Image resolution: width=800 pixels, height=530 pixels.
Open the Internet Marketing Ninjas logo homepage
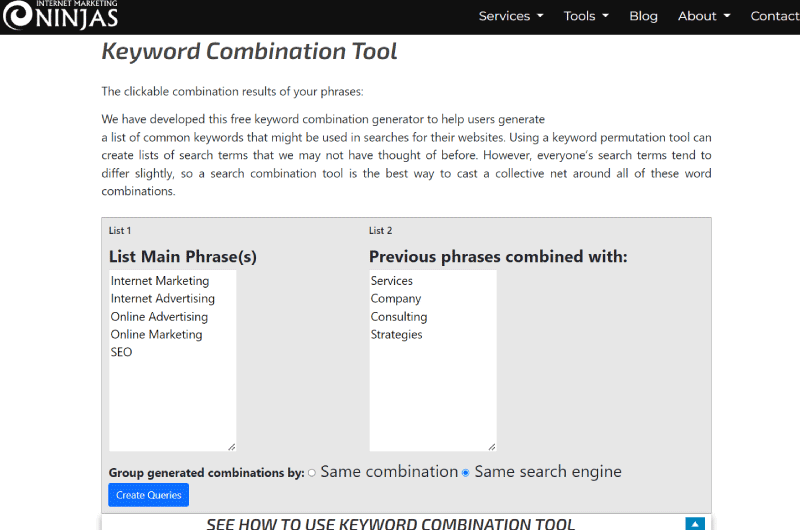(x=61, y=15)
